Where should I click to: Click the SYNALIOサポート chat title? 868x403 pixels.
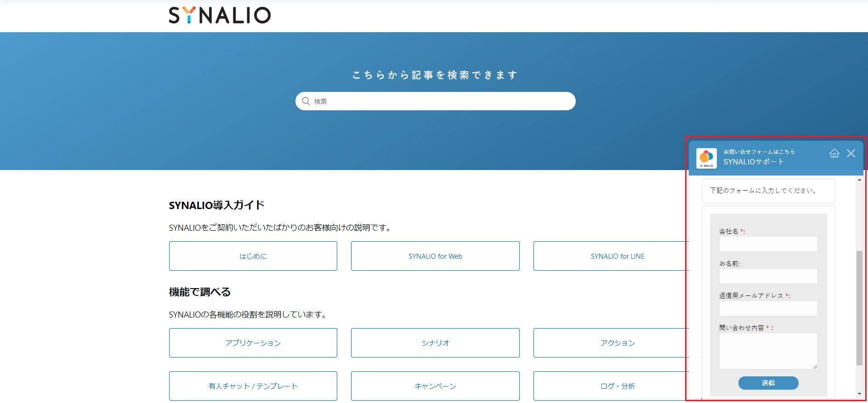pos(754,162)
